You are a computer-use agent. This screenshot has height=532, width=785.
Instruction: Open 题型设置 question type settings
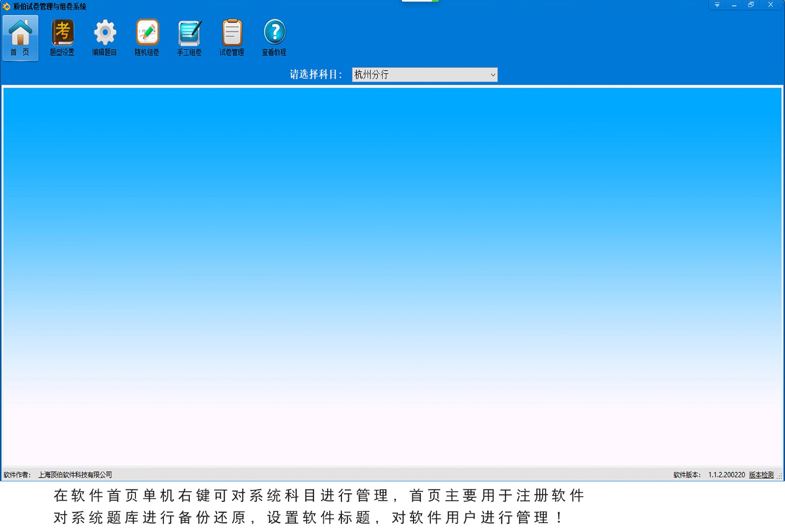[62, 38]
